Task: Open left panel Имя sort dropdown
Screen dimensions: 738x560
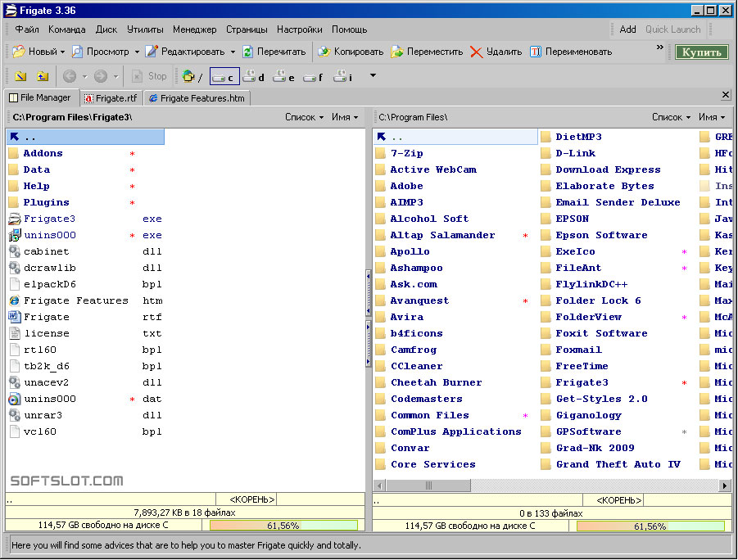Action: point(345,117)
